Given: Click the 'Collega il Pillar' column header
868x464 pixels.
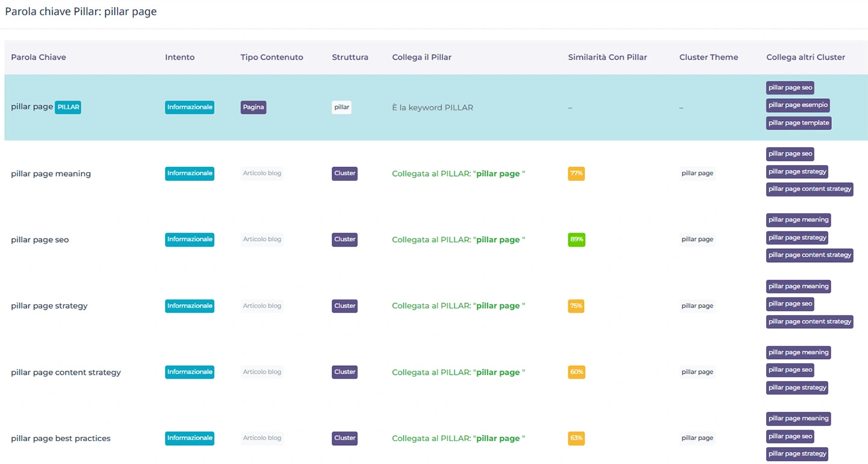Looking at the screenshot, I should coord(421,57).
